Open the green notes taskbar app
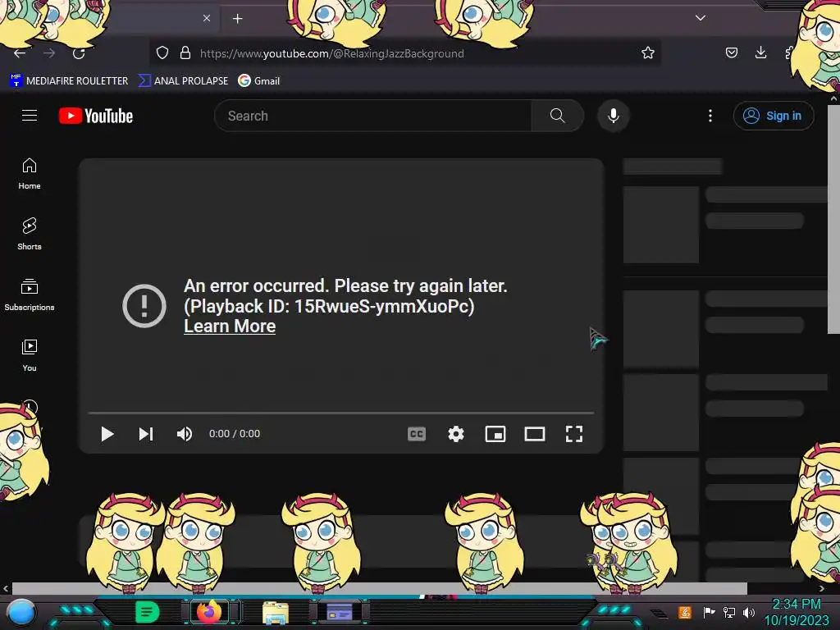840x630 pixels. click(148, 612)
